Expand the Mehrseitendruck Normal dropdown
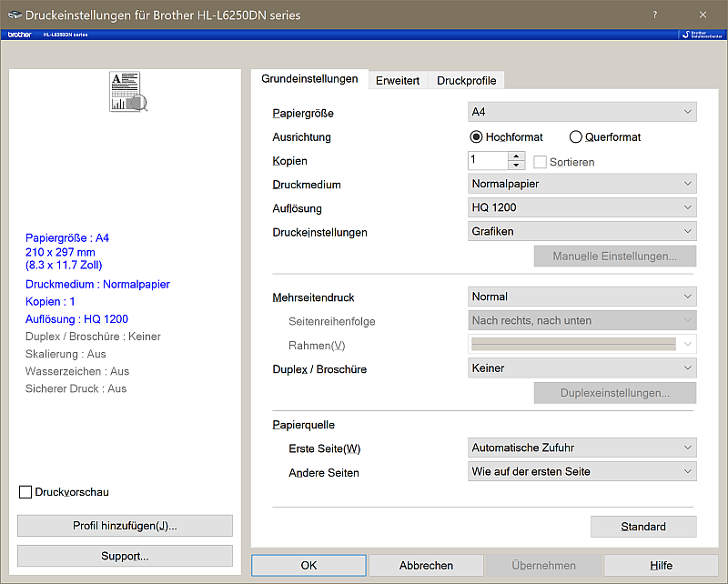The image size is (728, 584). (x=581, y=297)
